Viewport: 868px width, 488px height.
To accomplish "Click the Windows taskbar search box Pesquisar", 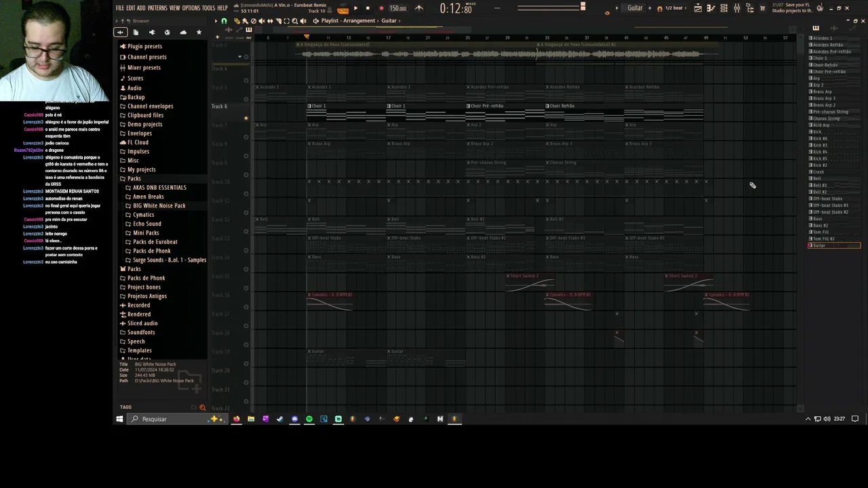I will coord(178,419).
